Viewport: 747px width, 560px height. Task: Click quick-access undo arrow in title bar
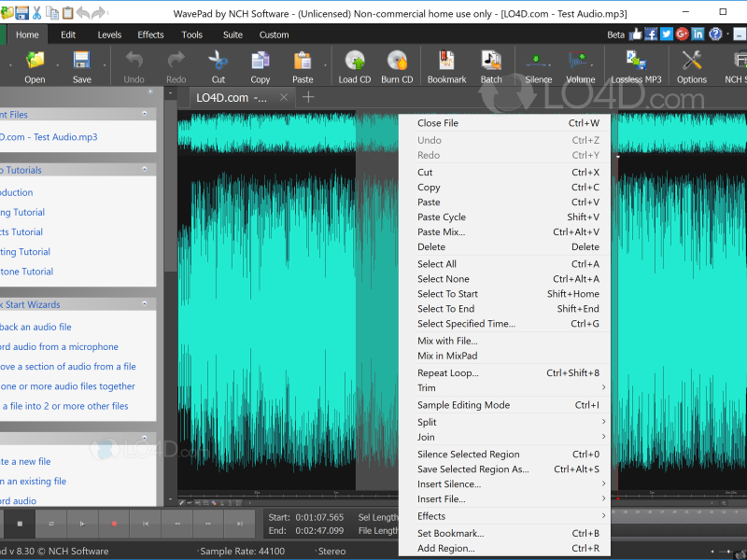(83, 13)
